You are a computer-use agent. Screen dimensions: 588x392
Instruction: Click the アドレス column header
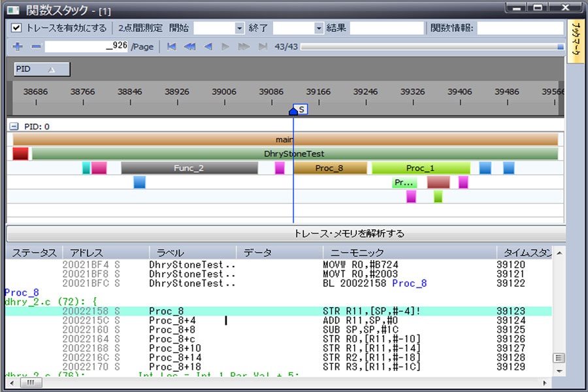click(x=106, y=252)
